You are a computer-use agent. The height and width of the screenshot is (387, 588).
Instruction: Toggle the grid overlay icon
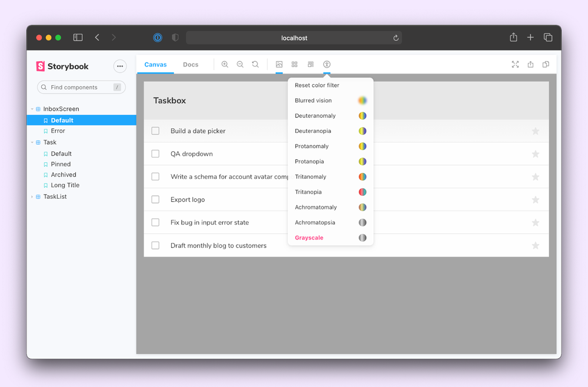tap(294, 64)
